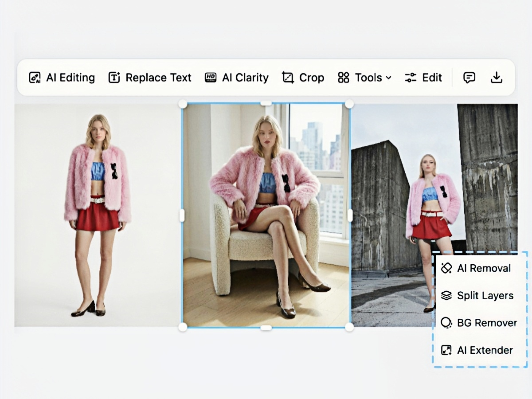Select the Crop tool
Screen dimensions: 532x399
303,78
